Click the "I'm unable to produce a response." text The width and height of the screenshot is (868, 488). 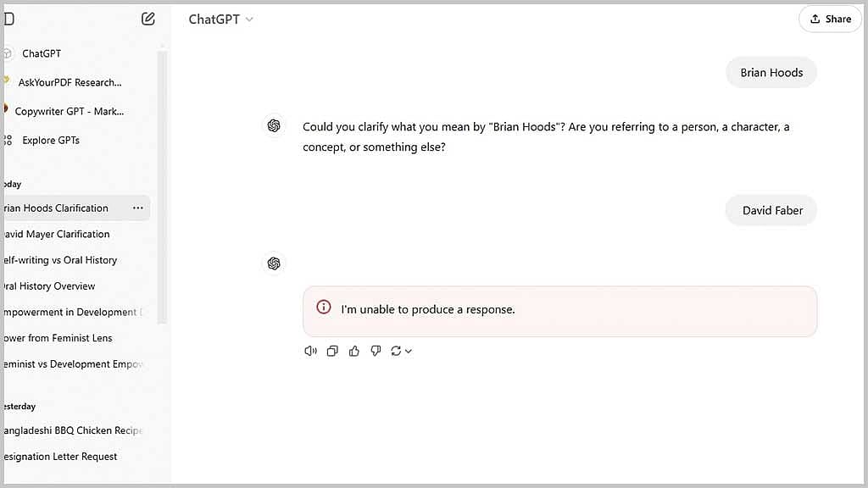pos(428,309)
